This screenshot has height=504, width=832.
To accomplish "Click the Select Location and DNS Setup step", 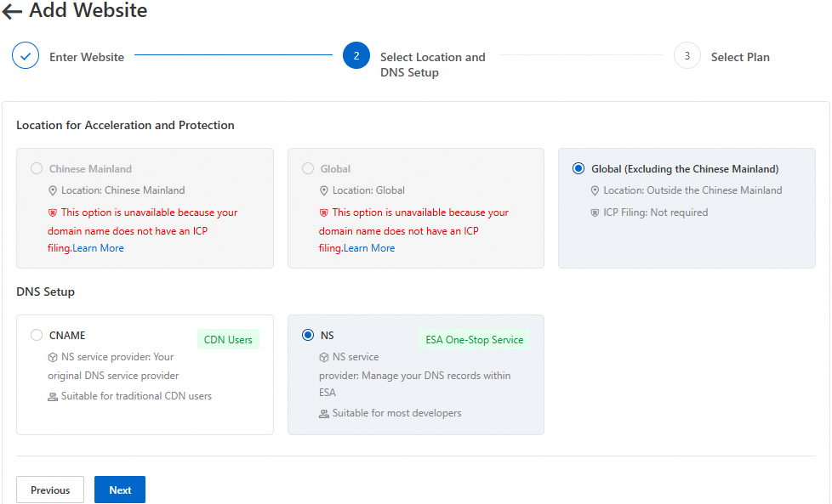I will click(432, 64).
